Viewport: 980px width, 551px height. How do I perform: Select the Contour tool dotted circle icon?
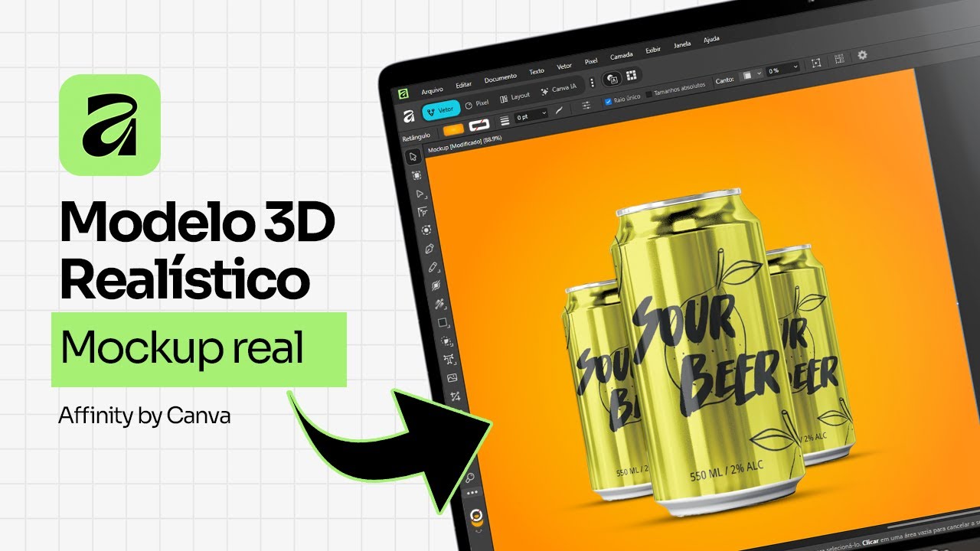425,229
